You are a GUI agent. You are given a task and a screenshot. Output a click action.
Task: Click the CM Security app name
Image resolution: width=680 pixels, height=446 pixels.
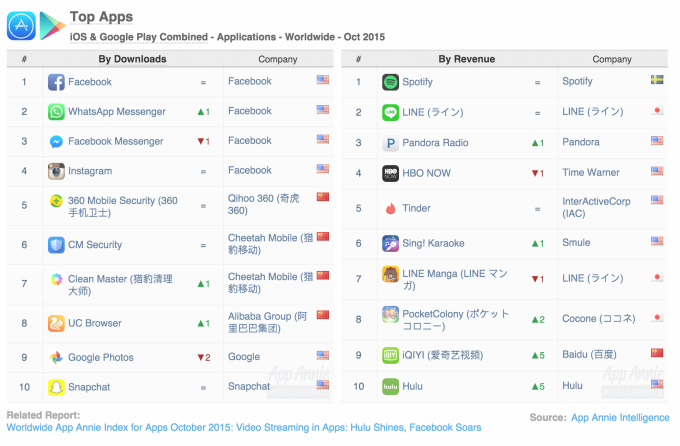pyautogui.click(x=95, y=245)
